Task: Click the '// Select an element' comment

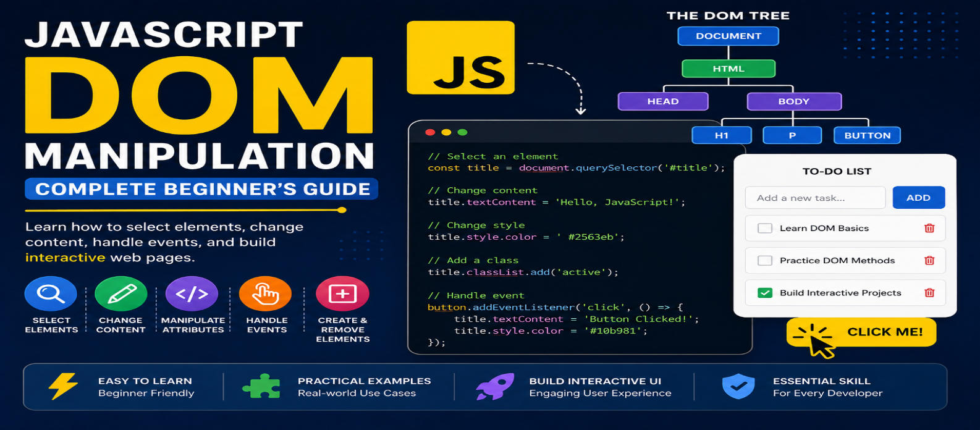Action: (x=492, y=156)
